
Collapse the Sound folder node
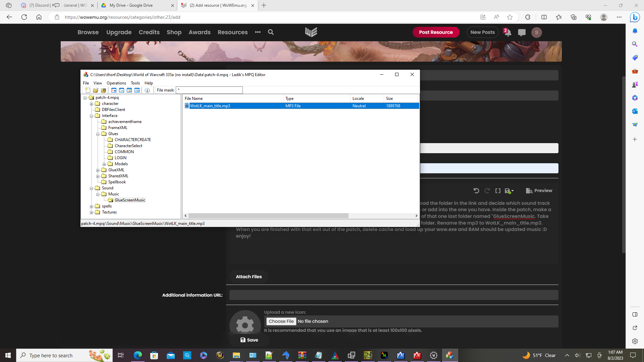tap(92, 188)
